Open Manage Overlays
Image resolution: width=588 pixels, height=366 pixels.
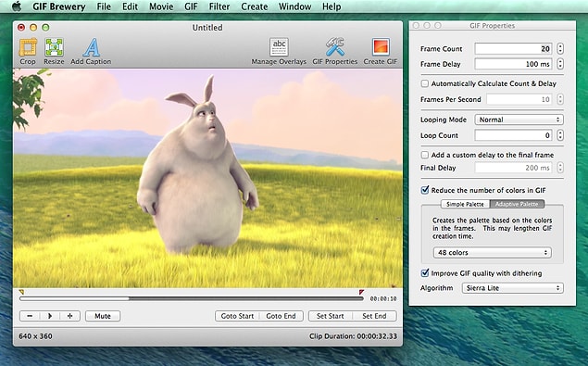click(279, 47)
